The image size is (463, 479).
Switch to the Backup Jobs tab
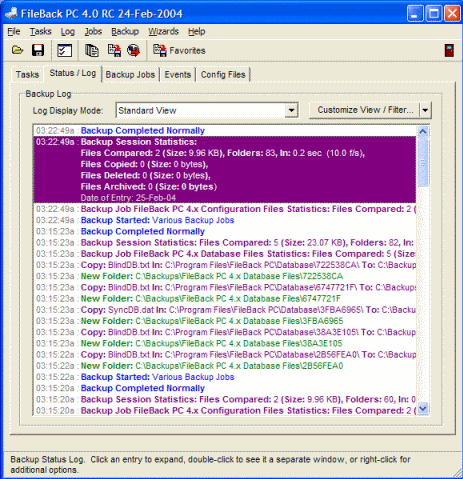point(130,74)
